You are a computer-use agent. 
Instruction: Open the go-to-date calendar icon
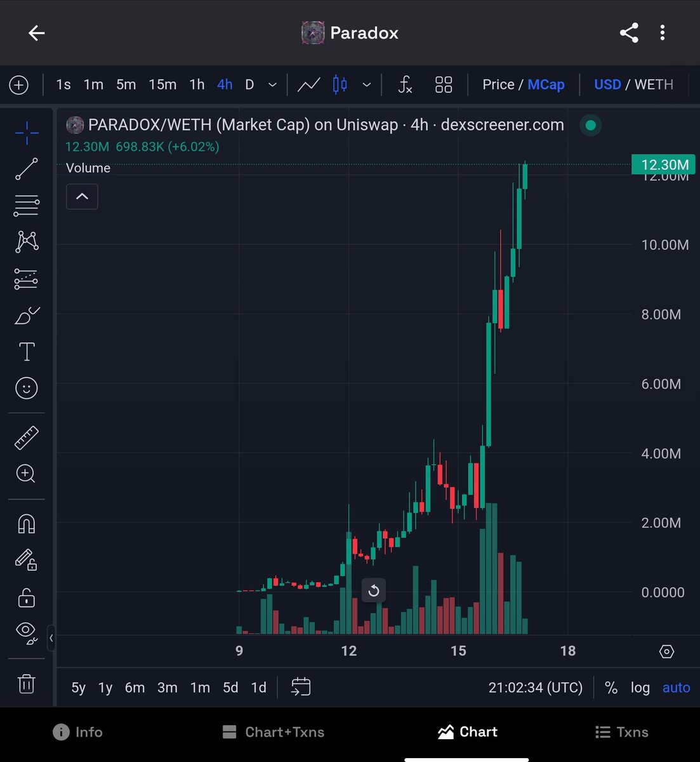[301, 686]
